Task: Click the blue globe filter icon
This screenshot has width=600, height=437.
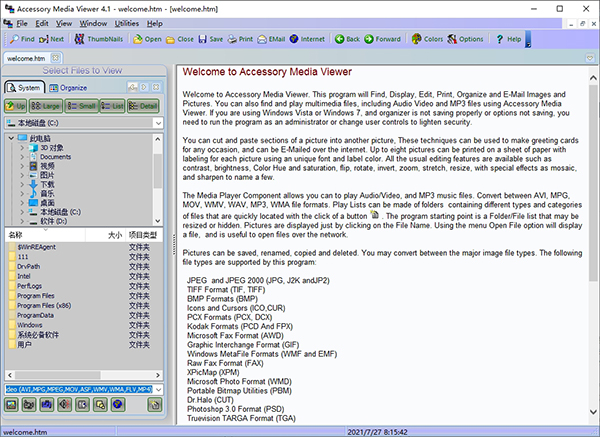Action: [x=118, y=404]
